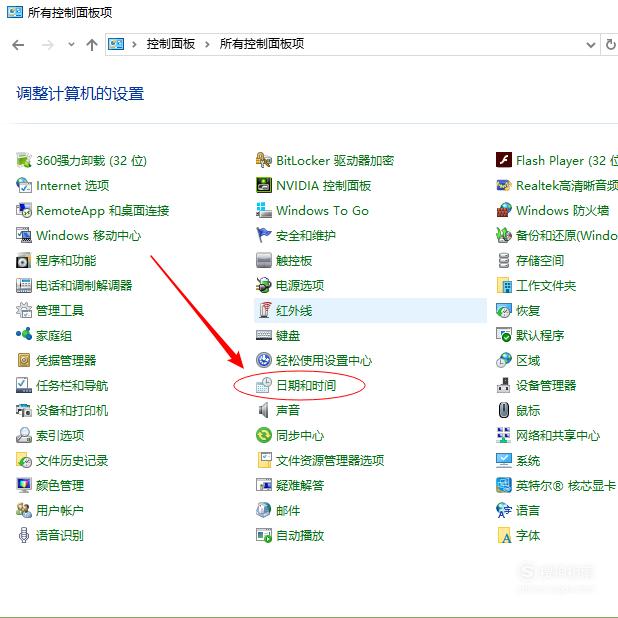Open the 360强力卸载 icon

24,160
